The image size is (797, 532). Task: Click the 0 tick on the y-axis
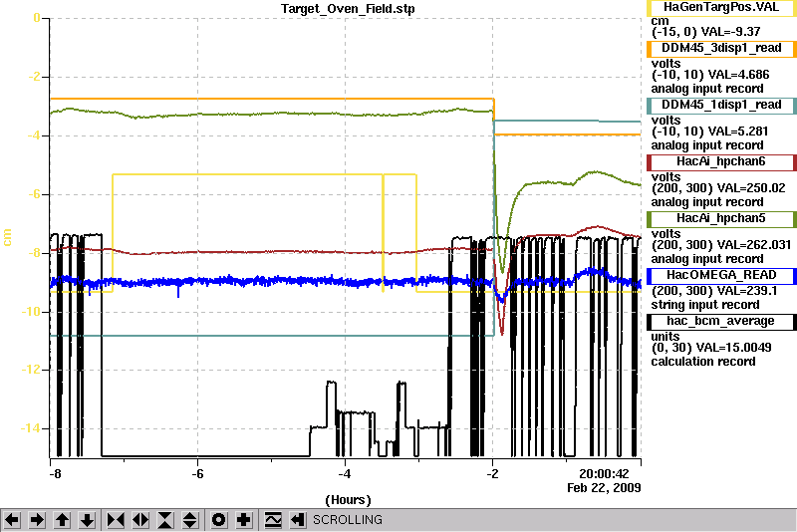[x=37, y=18]
